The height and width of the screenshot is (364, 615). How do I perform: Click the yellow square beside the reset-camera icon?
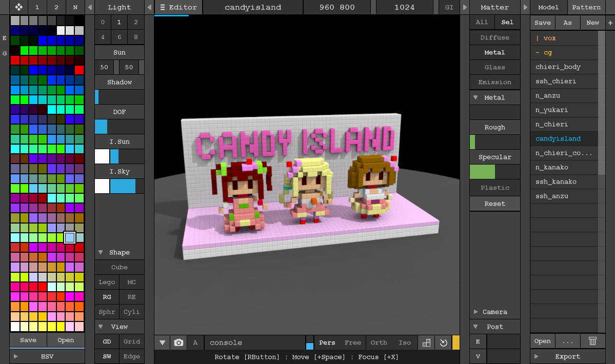click(x=456, y=342)
